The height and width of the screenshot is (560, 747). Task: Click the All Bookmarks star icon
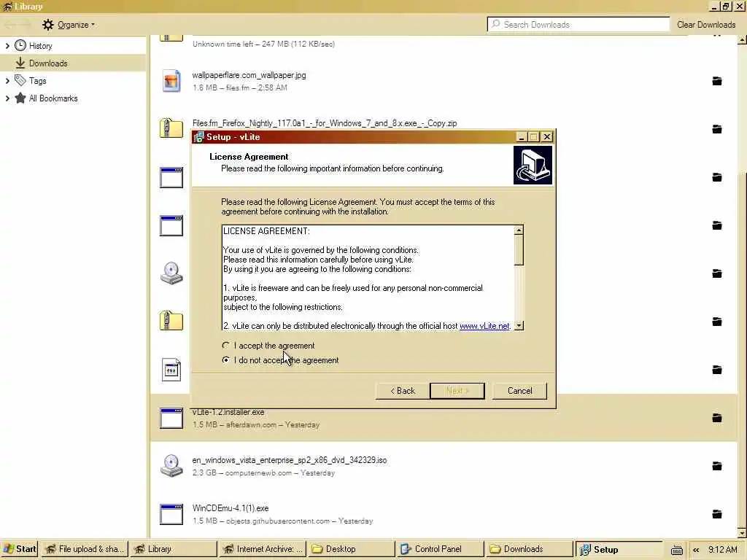[x=20, y=98]
